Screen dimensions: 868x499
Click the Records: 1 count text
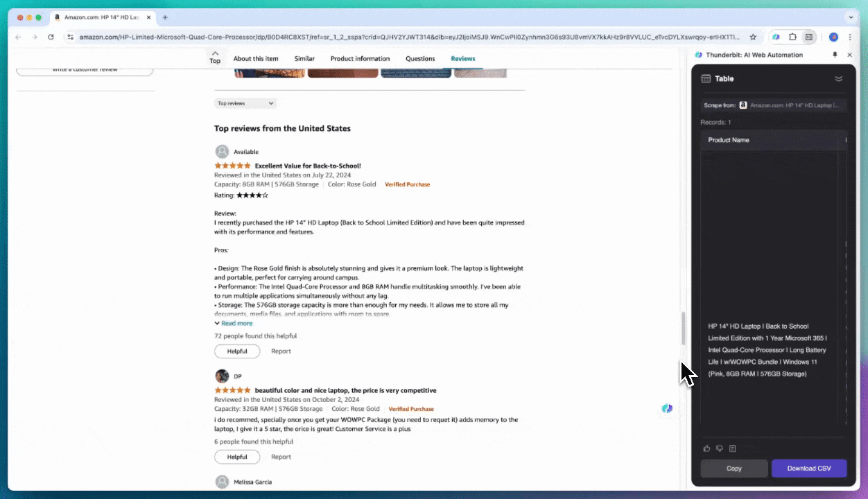tap(715, 122)
